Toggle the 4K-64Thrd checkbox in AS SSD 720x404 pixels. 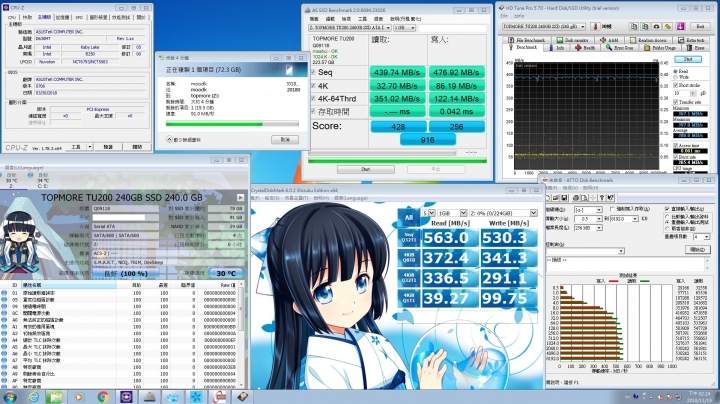tap(314, 98)
